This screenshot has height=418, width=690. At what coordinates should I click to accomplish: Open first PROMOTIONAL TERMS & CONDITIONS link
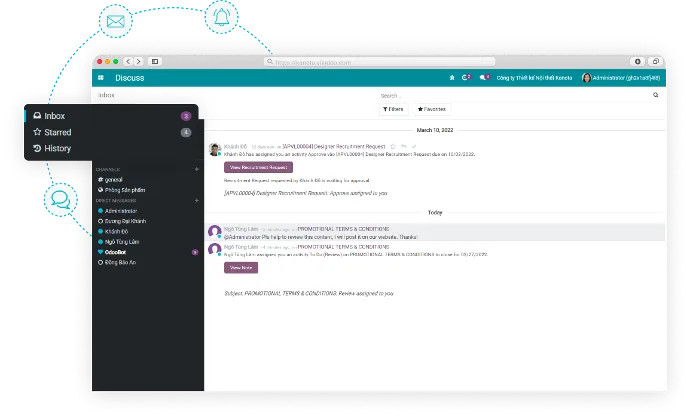tap(343, 229)
